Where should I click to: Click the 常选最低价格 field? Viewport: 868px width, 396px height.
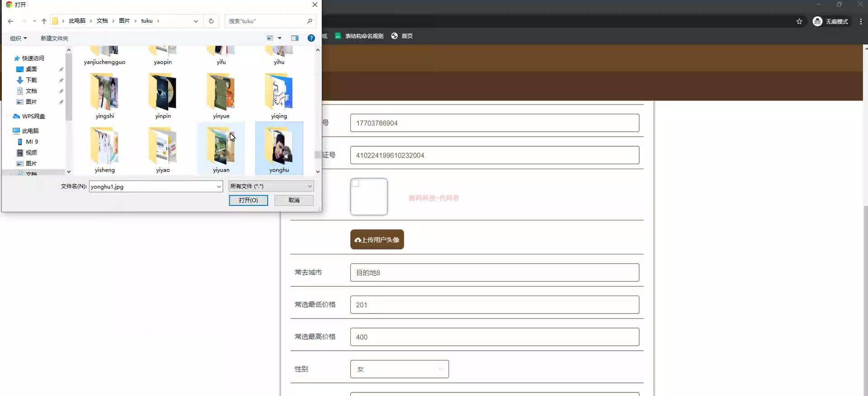pyautogui.click(x=495, y=305)
